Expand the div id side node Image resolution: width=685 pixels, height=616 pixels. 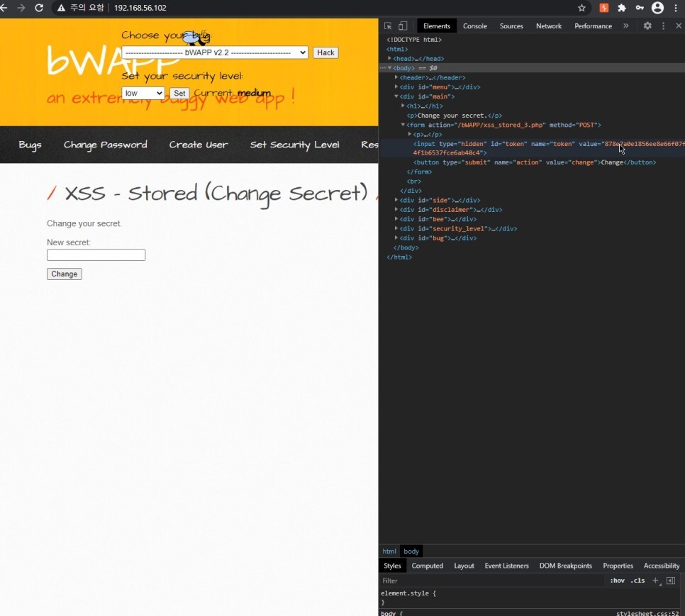pyautogui.click(x=396, y=200)
